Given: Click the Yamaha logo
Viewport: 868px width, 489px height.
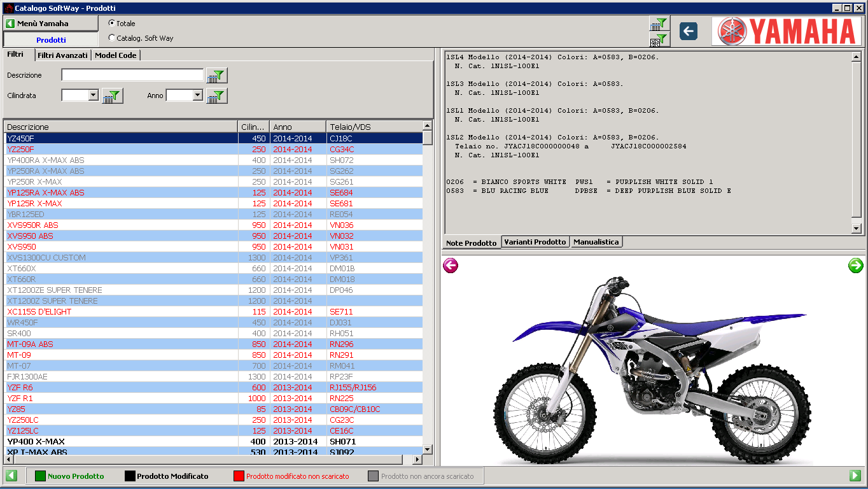Looking at the screenshot, I should [787, 31].
